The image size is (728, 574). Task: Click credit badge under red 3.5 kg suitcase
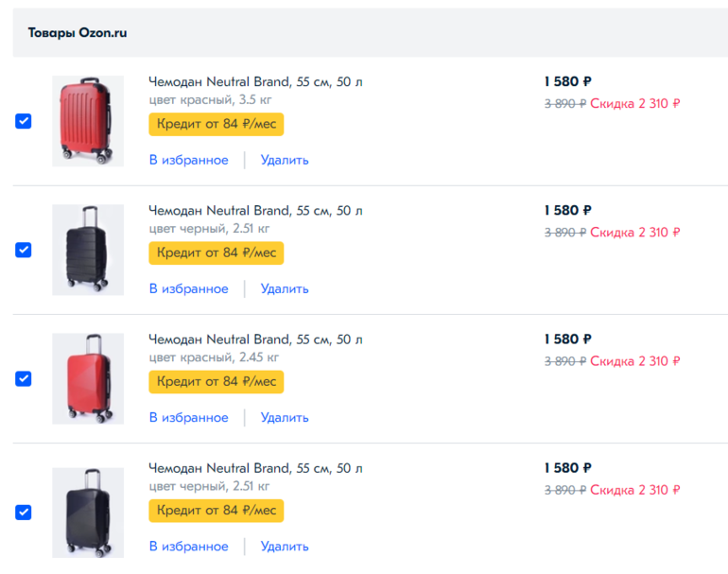(x=216, y=124)
